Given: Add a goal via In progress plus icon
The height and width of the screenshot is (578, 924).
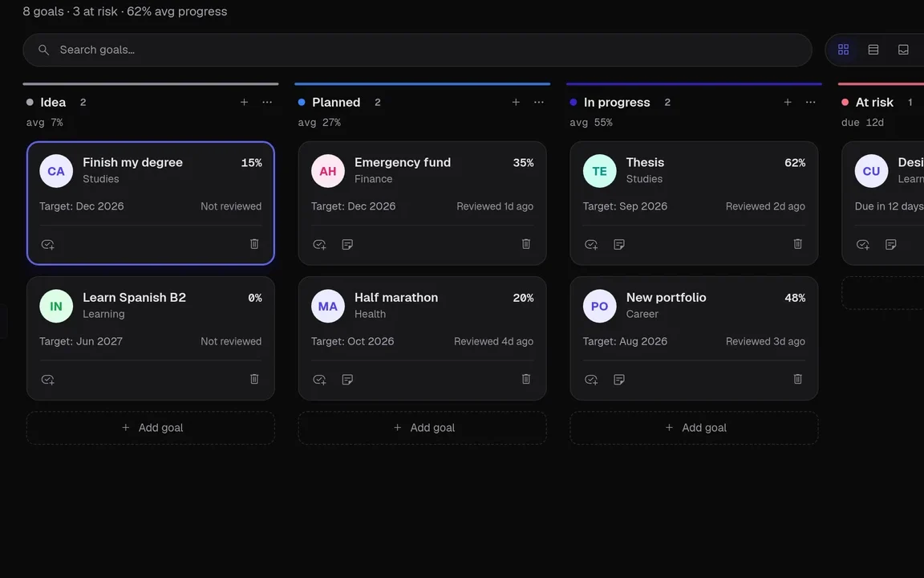Looking at the screenshot, I should [x=788, y=102].
